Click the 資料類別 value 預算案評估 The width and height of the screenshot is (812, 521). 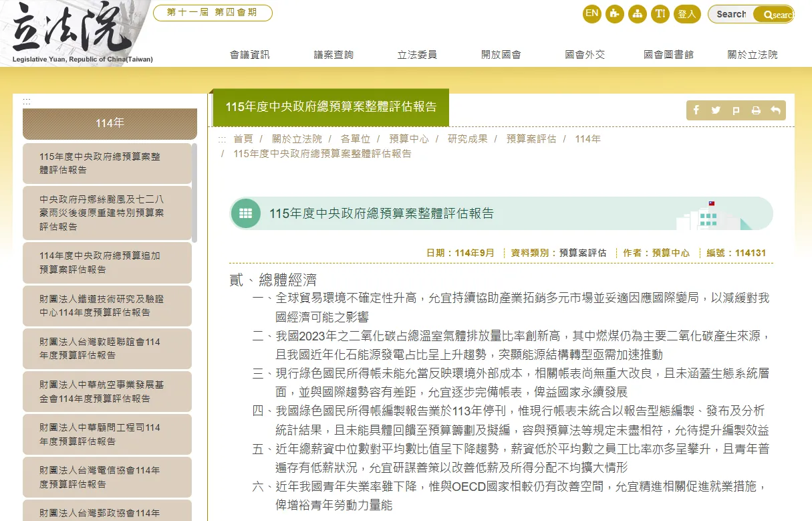pos(583,253)
